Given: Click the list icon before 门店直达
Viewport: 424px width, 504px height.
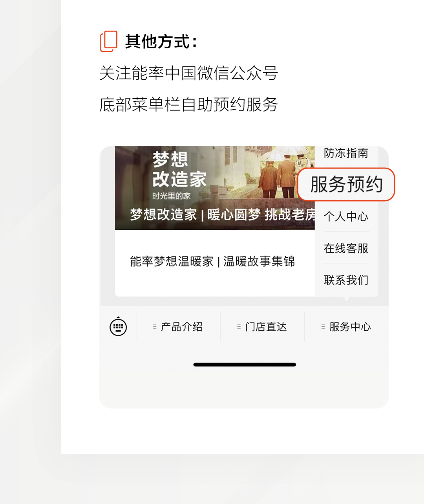Looking at the screenshot, I should (x=239, y=327).
